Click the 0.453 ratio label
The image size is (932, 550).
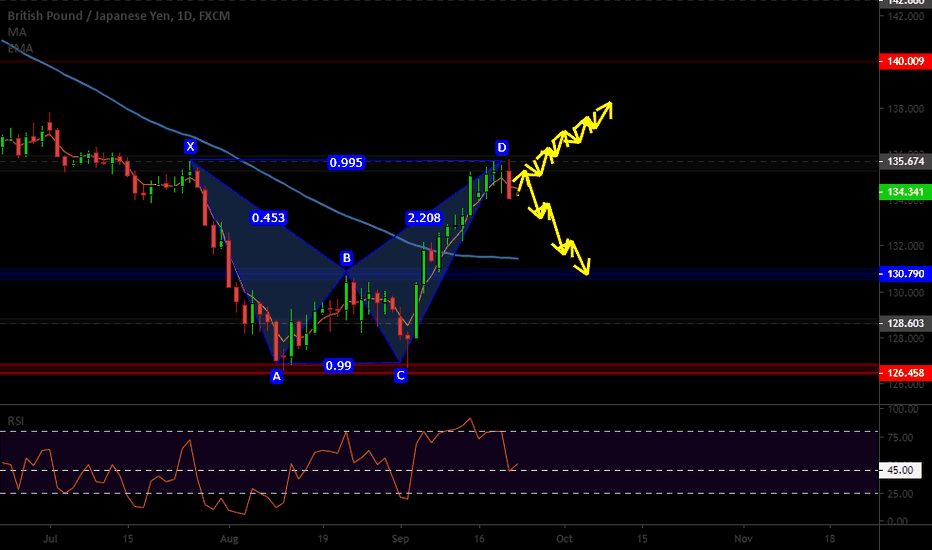[x=268, y=218]
